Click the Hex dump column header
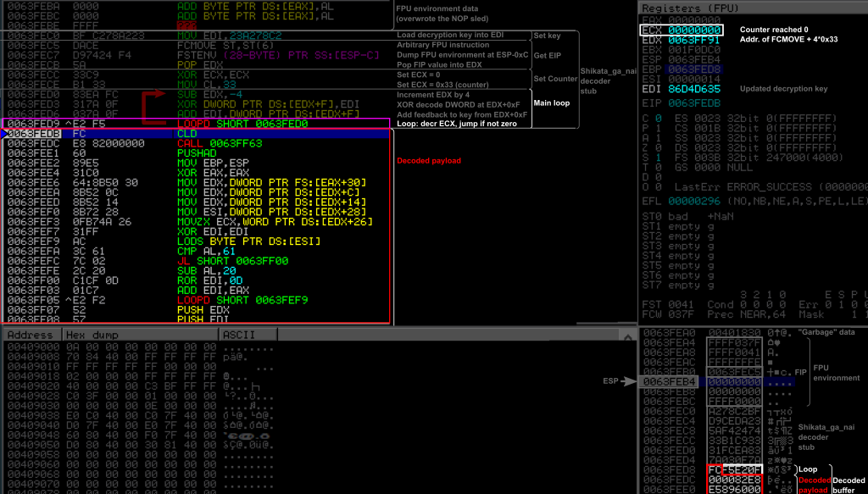Viewport: 868px width, 494px height. (89, 335)
